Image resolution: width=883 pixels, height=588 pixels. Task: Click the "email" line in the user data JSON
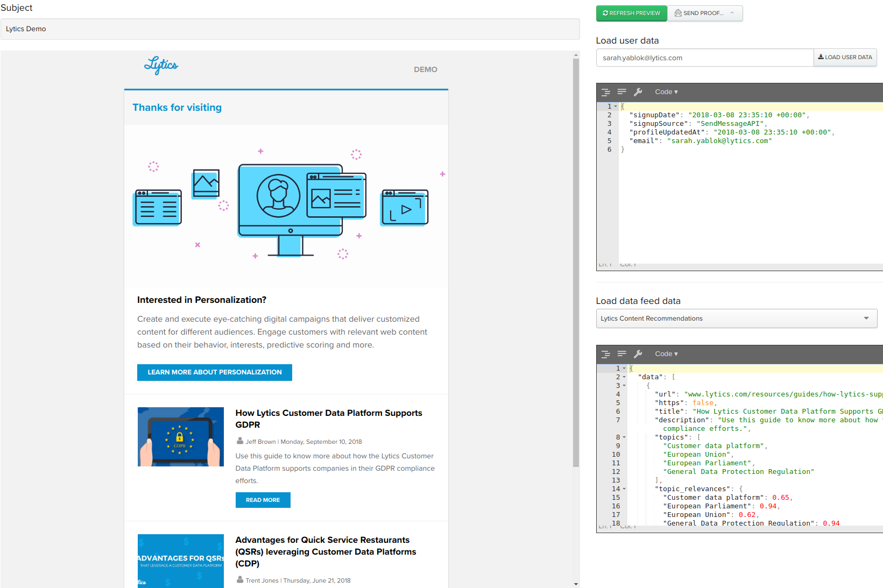701,141
